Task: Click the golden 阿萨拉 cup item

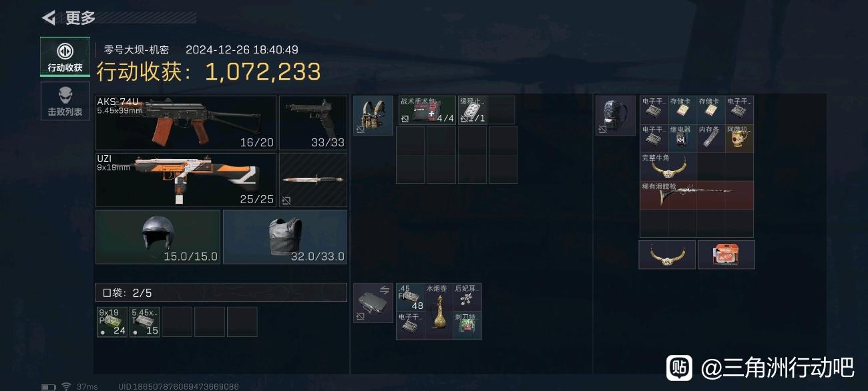Action: [x=739, y=138]
